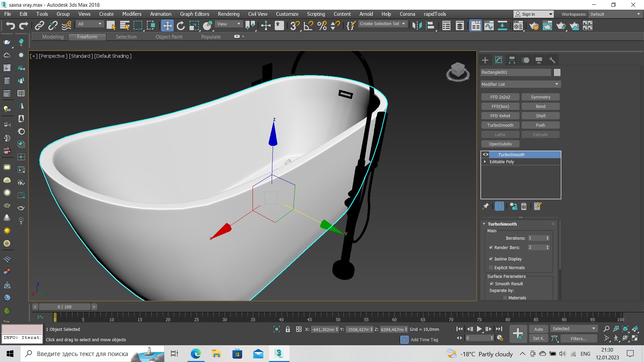Pin the modifier stack

(x=485, y=206)
